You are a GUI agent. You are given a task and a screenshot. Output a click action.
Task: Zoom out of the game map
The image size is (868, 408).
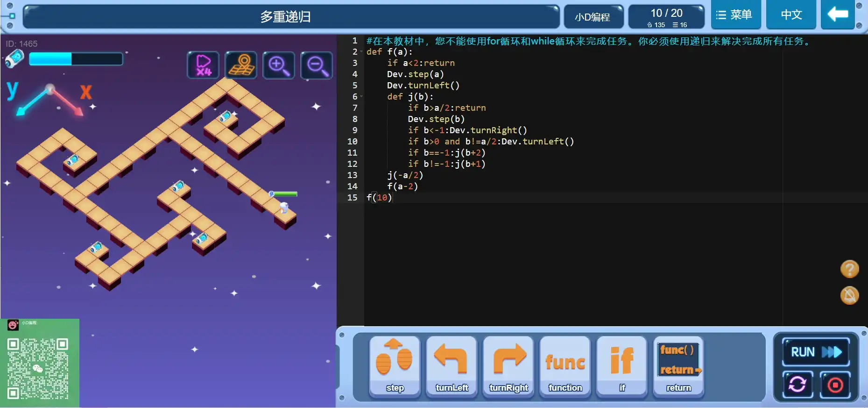(x=317, y=65)
